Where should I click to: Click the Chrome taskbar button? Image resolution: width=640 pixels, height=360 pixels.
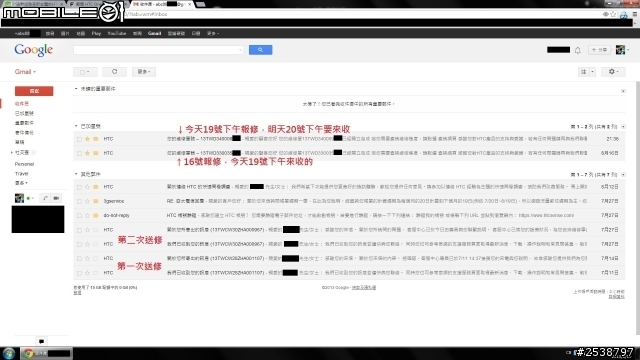[x=47, y=353]
